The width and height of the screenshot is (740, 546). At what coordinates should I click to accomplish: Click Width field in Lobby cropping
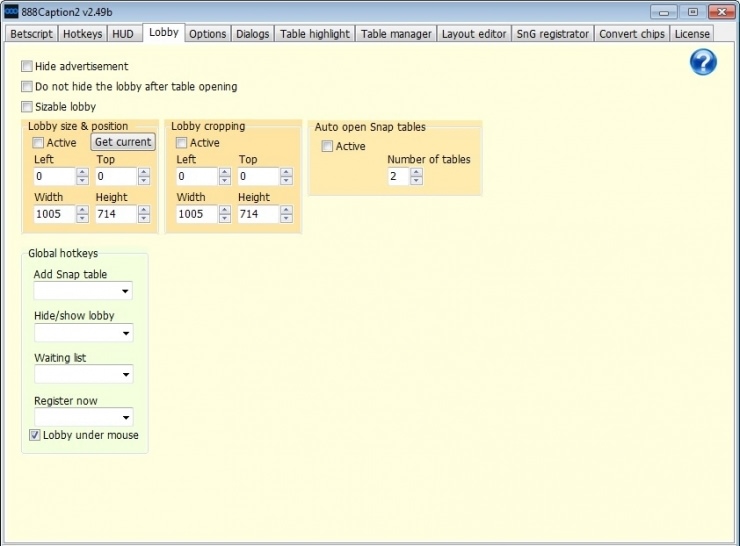click(x=197, y=214)
